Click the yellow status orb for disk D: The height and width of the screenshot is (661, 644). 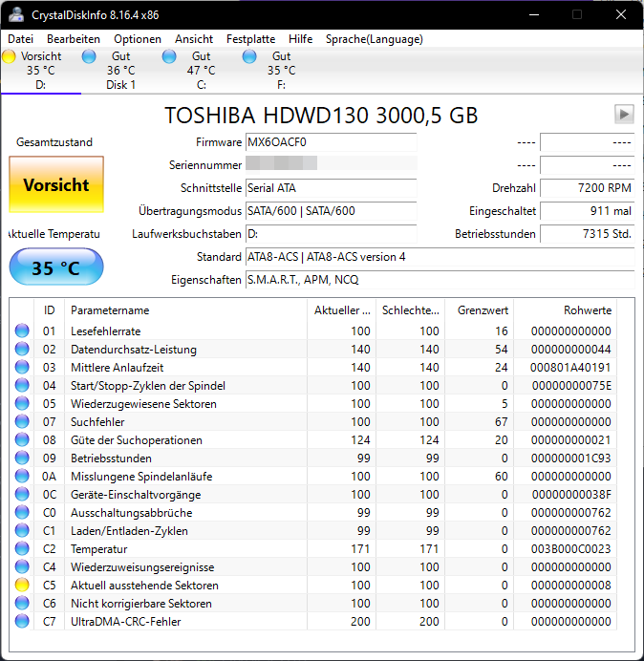click(x=9, y=56)
